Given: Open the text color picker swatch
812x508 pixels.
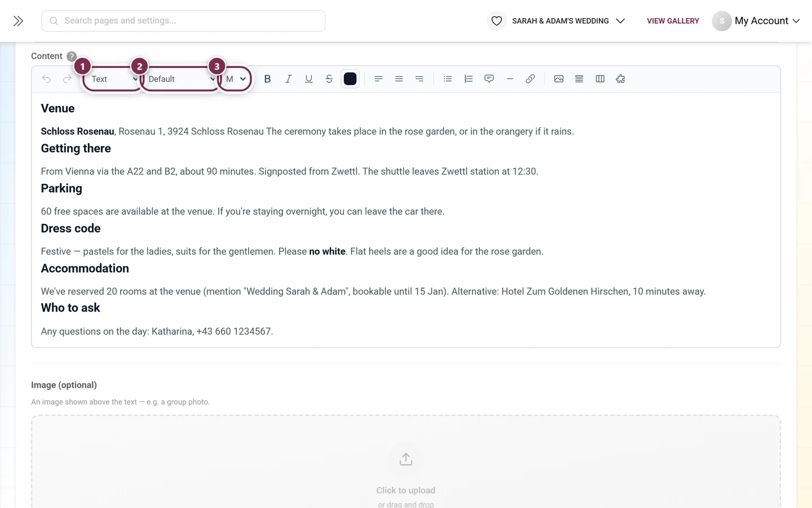Looking at the screenshot, I should [350, 79].
